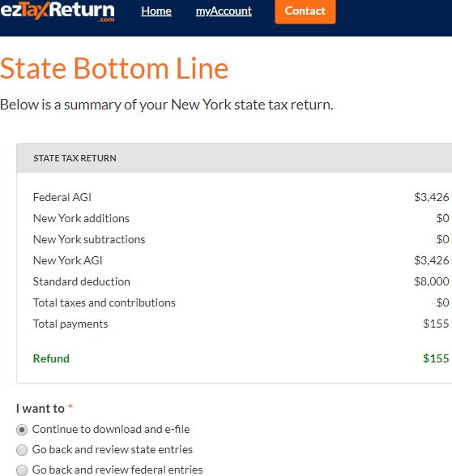Click the Standard deduction amount $8,000
Viewport: 452px width, 476px height.
click(432, 281)
